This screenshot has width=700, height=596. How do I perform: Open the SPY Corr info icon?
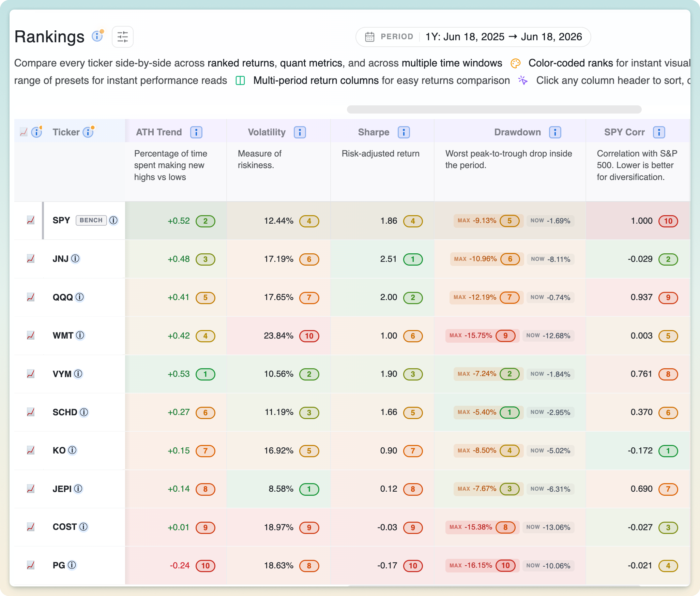tap(659, 132)
